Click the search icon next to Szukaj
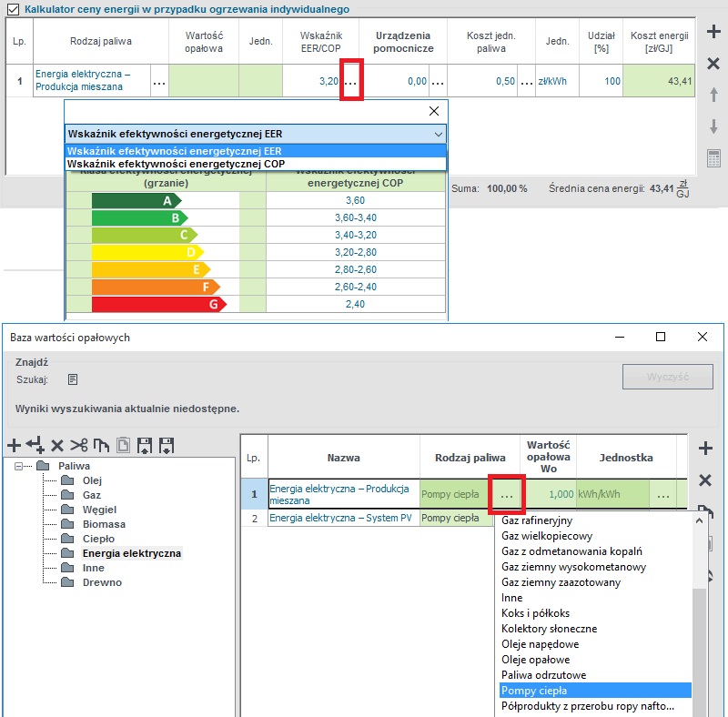The image size is (728, 717). [73, 379]
